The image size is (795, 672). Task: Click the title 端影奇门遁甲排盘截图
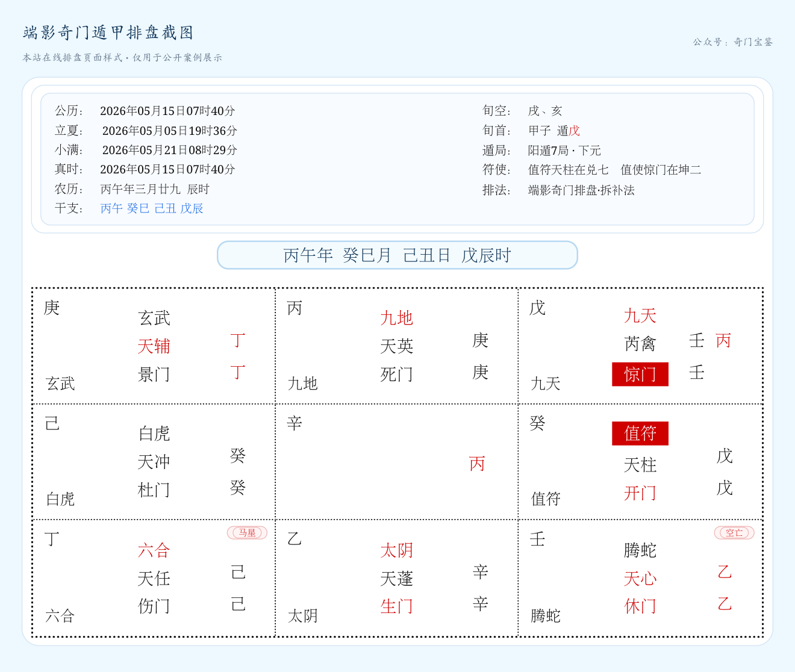pos(108,33)
